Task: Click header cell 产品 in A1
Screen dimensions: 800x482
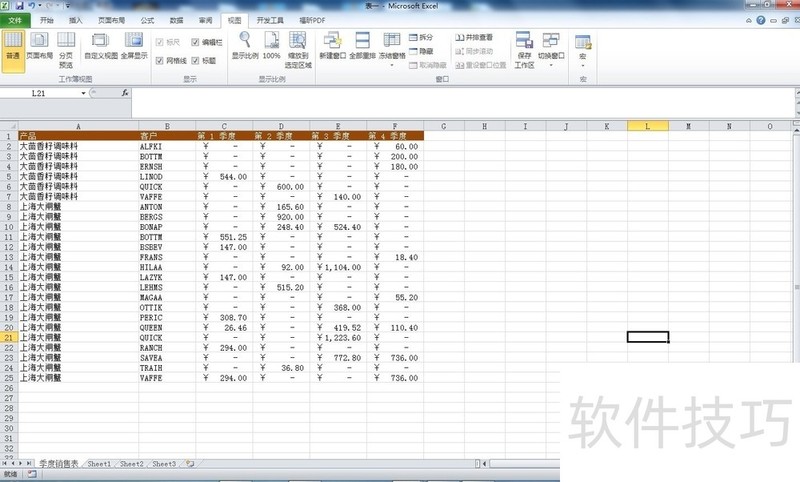Action: (x=78, y=136)
